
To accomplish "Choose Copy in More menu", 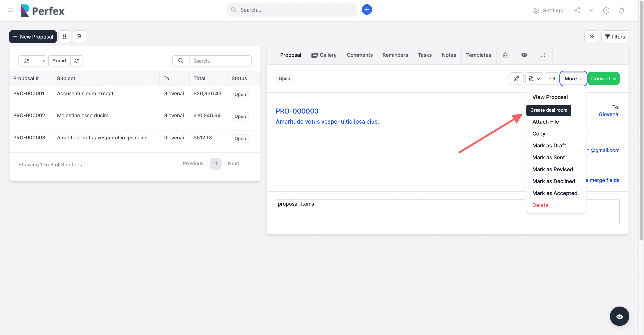I will pos(539,134).
